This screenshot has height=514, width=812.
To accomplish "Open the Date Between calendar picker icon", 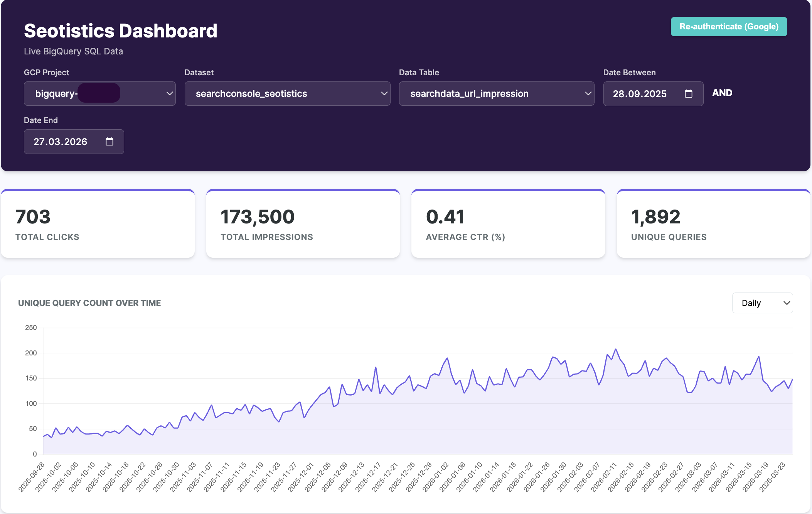I will 689,93.
